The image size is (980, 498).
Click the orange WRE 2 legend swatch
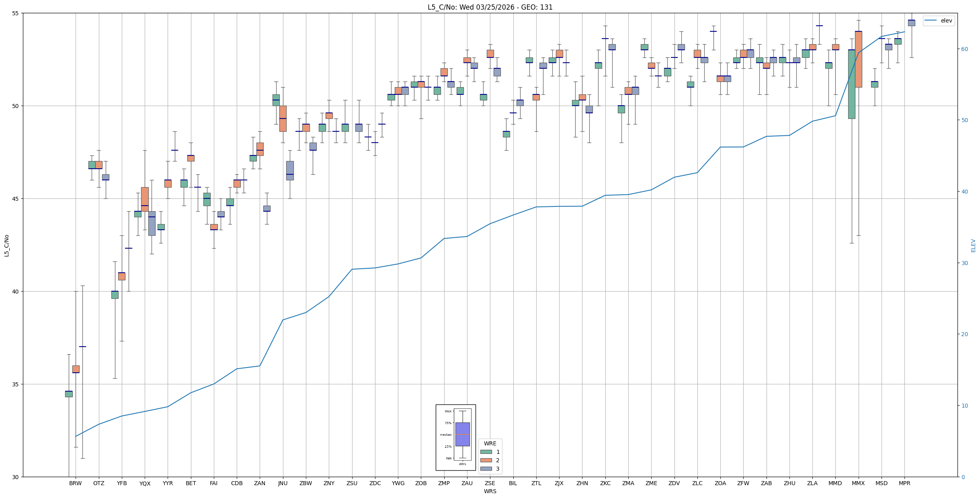point(486,460)
